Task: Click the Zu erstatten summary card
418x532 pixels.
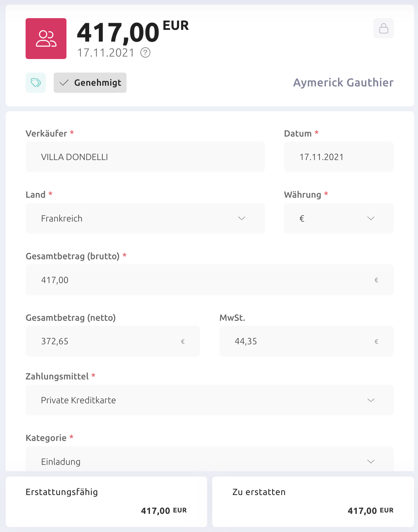Action: point(313,502)
